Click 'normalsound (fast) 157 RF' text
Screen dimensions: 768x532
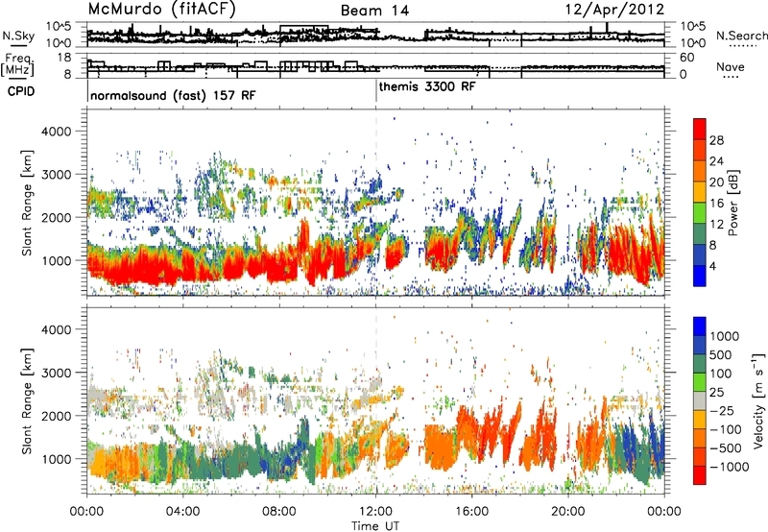pyautogui.click(x=173, y=95)
